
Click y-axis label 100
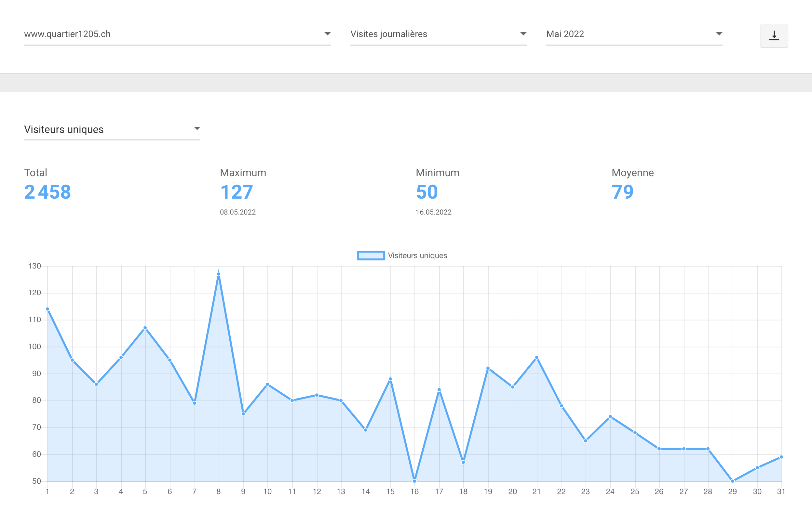click(x=34, y=347)
